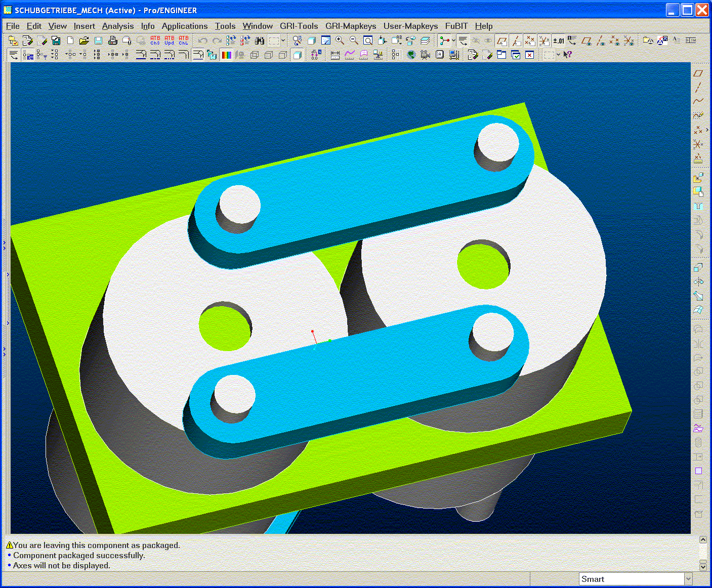Click the color appearance rainbow swatch icon

click(x=226, y=55)
